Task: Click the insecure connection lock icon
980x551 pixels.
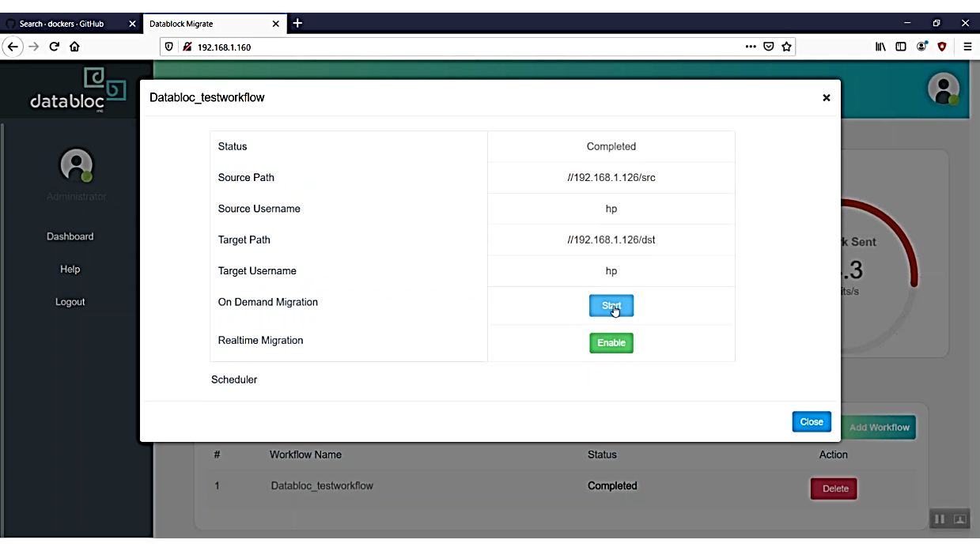Action: click(x=187, y=47)
